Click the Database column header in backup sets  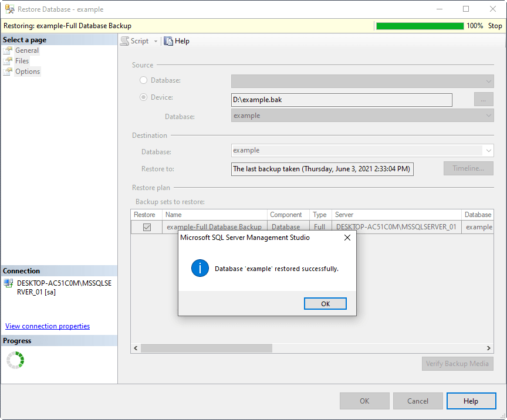tap(478, 215)
